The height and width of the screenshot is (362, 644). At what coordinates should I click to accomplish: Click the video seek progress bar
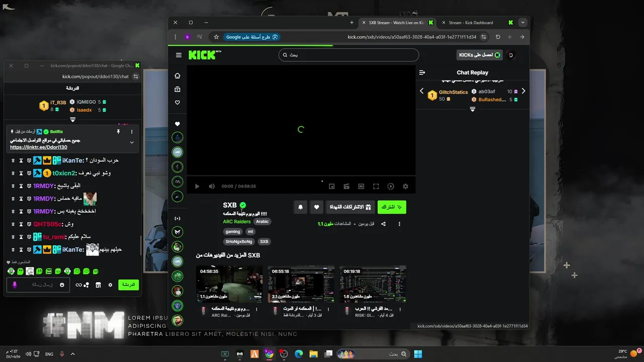[301, 176]
